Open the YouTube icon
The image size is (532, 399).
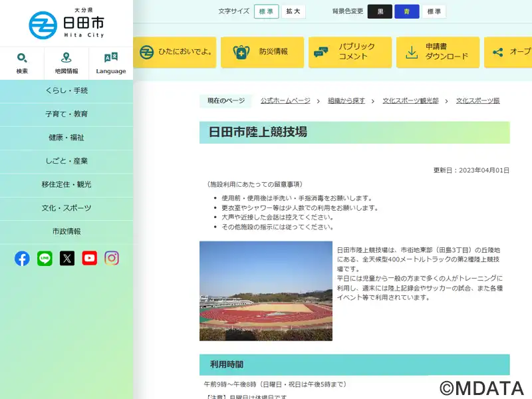(x=90, y=258)
